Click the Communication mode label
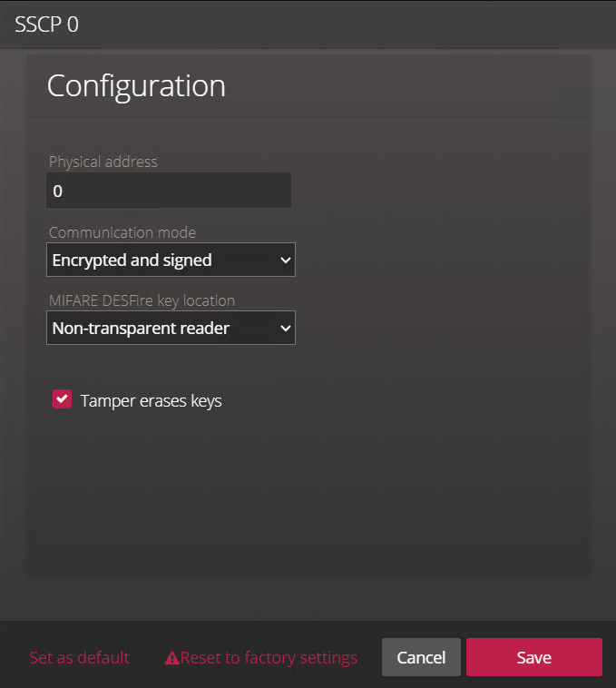616x688 pixels. [122, 232]
